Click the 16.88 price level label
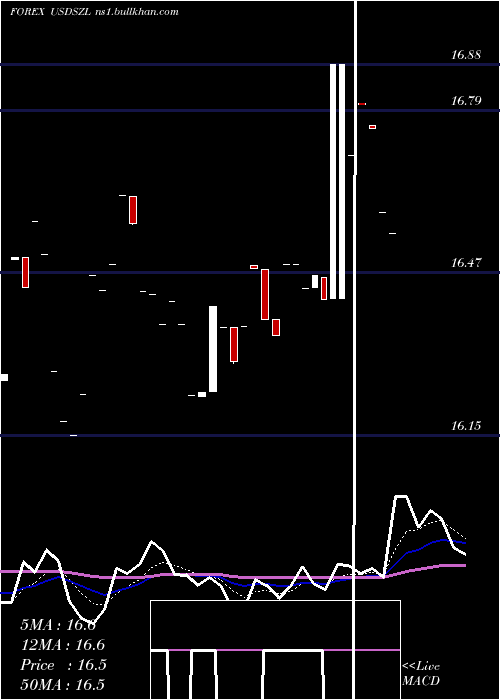This screenshot has height=700, width=500. pos(466,55)
